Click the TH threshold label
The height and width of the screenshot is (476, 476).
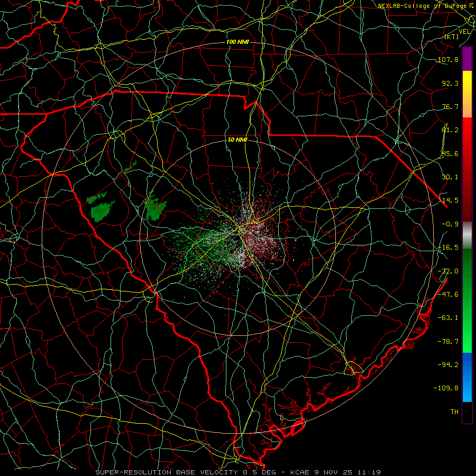click(454, 412)
